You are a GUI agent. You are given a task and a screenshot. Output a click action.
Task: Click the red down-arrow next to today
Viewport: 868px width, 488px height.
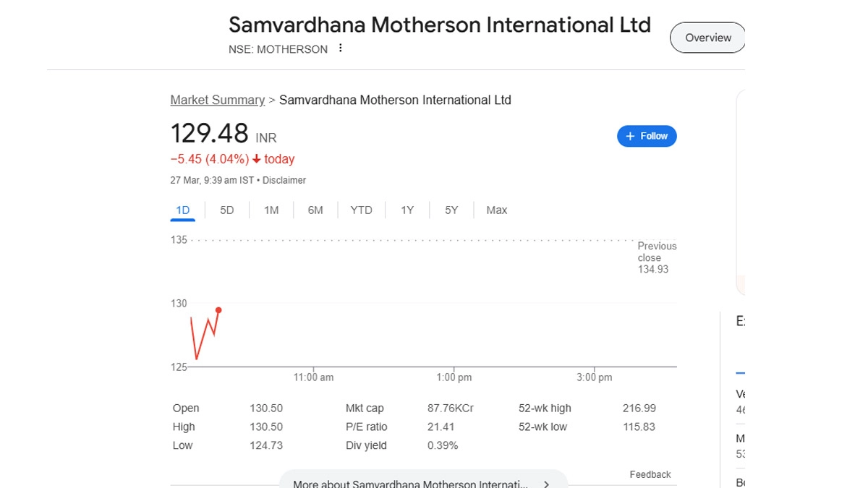coord(257,159)
